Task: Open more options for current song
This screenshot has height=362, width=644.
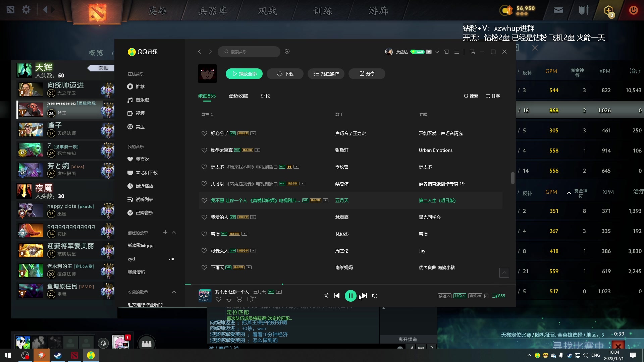Action: (239, 299)
